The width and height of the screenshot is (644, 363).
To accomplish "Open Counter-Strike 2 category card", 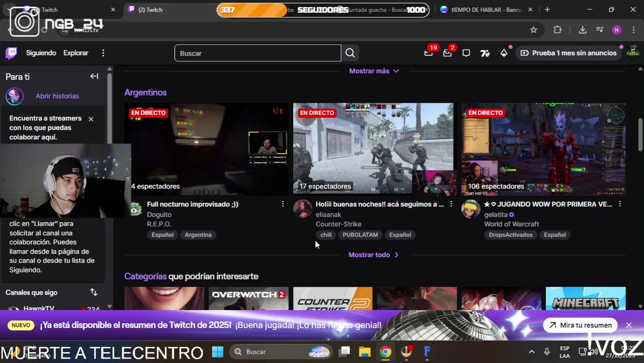I will (x=333, y=298).
